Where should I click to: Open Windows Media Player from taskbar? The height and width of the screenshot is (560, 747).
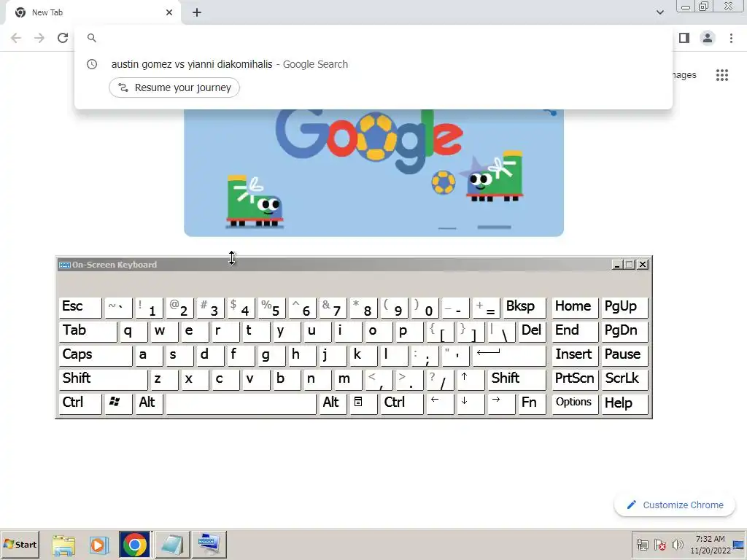click(98, 544)
